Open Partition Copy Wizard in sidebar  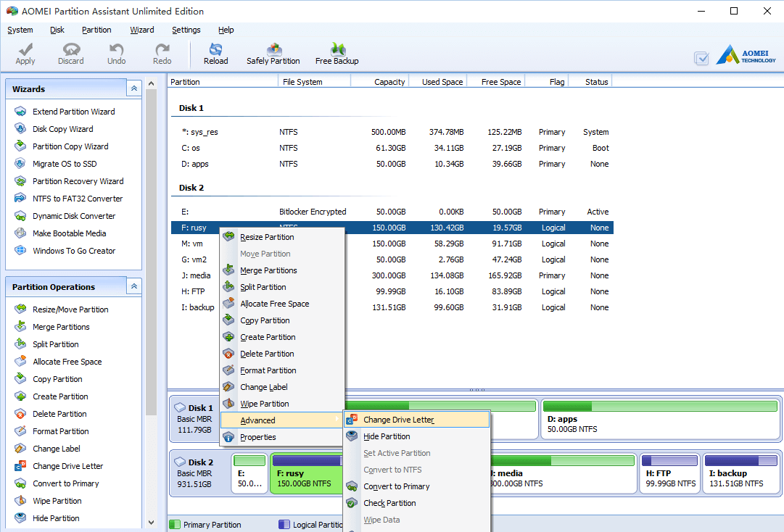(x=70, y=146)
